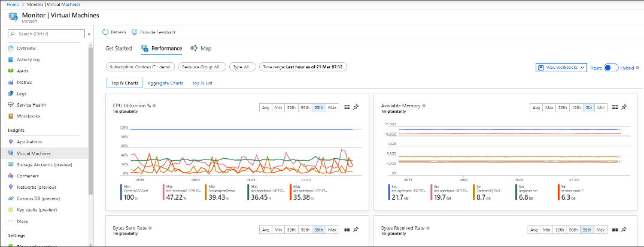Open Workbooks in the sidebar
644x247 pixels.
click(x=28, y=116)
